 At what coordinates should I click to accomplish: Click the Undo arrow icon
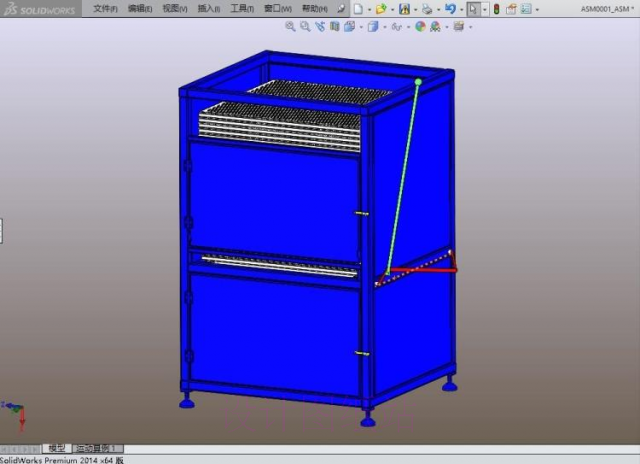point(450,8)
